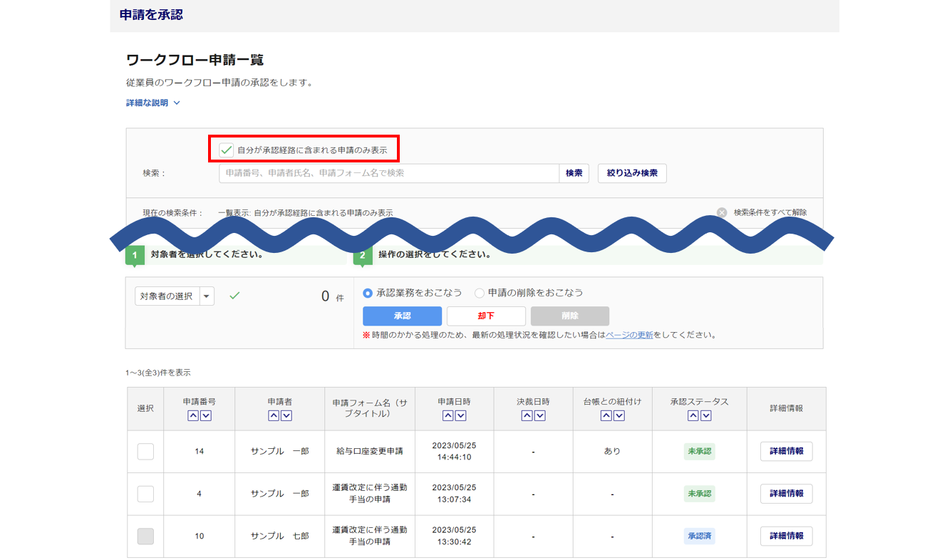The image size is (952, 560).
Task: Click the 申請を承認 page header title
Action: (x=151, y=14)
